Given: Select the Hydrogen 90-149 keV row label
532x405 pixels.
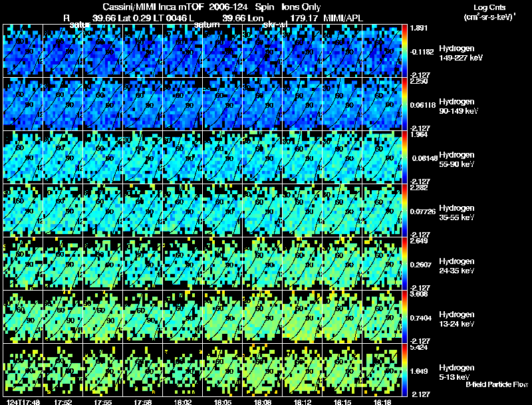Looking at the screenshot, I should pyautogui.click(x=459, y=106).
